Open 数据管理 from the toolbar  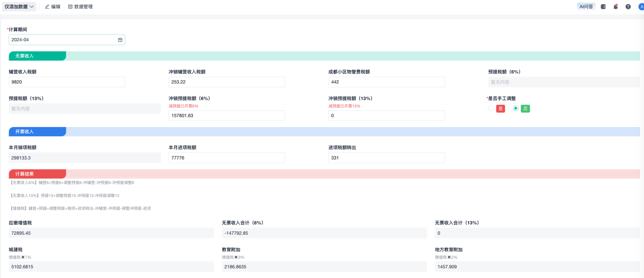click(80, 7)
